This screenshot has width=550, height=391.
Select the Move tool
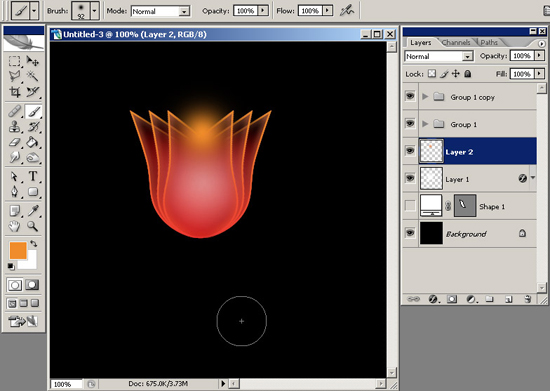pyautogui.click(x=33, y=61)
